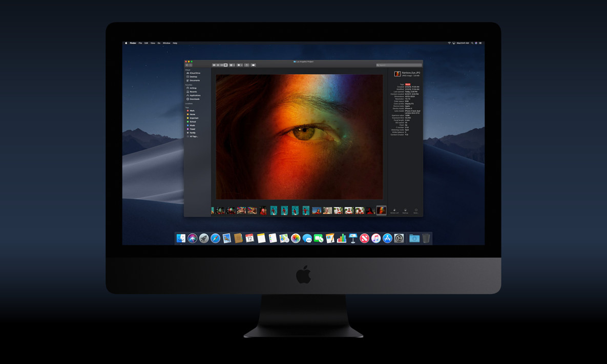607x364 pixels.
Task: Click the Spotlight search icon in menu bar
Action: pos(472,43)
